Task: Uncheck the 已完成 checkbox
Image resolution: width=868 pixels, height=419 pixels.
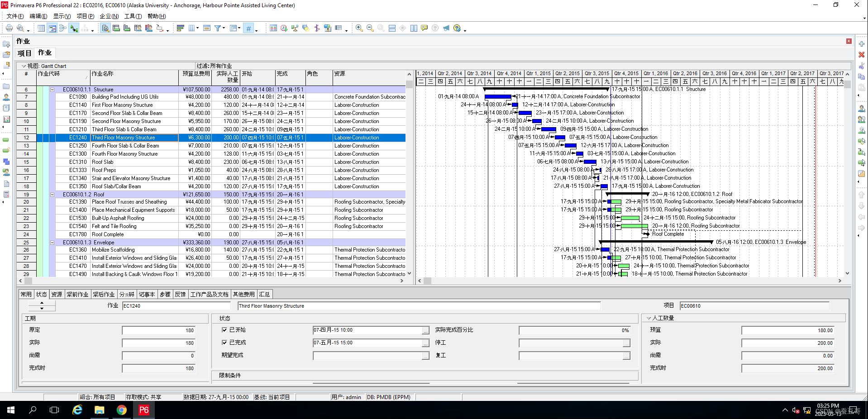Action: coord(225,343)
